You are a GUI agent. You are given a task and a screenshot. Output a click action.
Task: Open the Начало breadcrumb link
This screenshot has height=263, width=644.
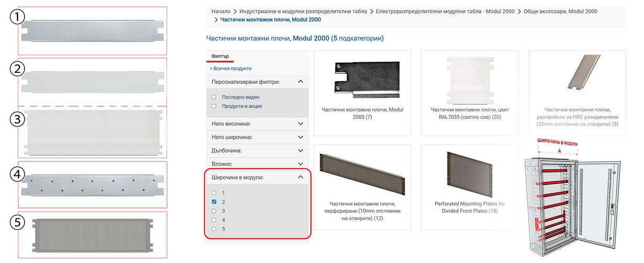[221, 11]
